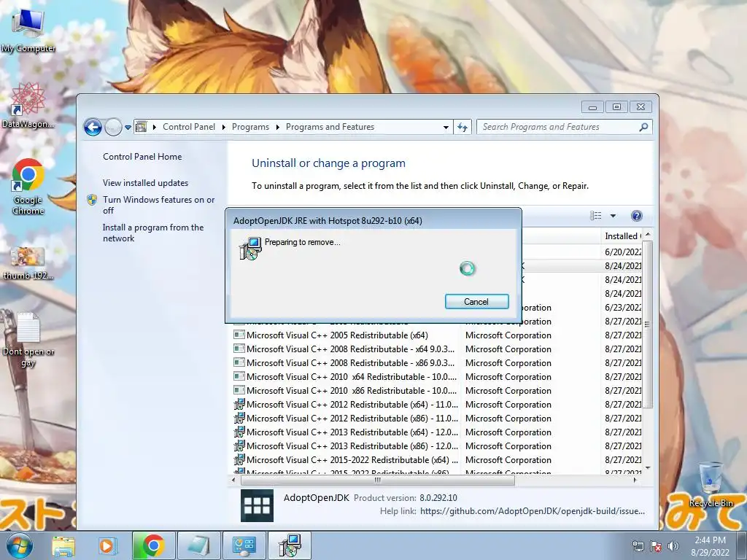This screenshot has height=560, width=747.
Task: Open the view options dropdown arrow
Action: click(613, 216)
